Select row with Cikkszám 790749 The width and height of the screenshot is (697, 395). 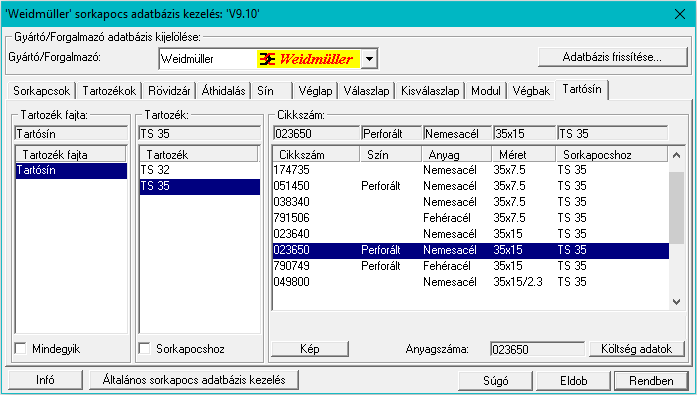click(x=471, y=266)
